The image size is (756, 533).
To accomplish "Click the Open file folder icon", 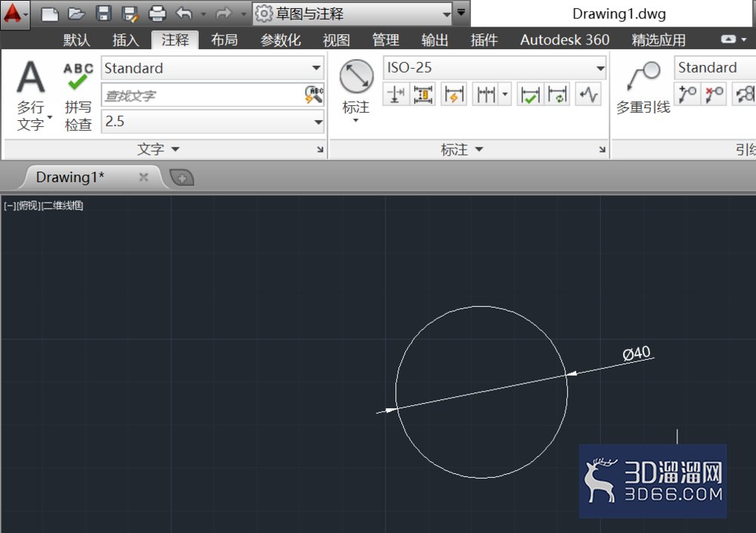I will 76,14.
